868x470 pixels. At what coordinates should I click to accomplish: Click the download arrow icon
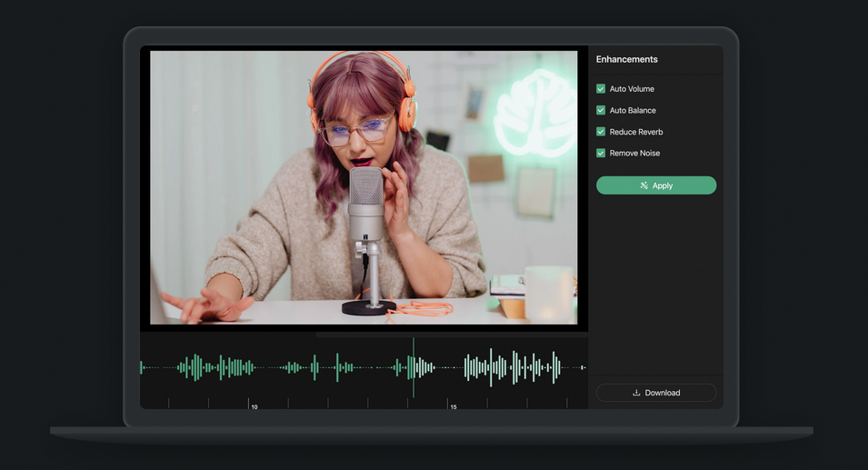tap(636, 393)
